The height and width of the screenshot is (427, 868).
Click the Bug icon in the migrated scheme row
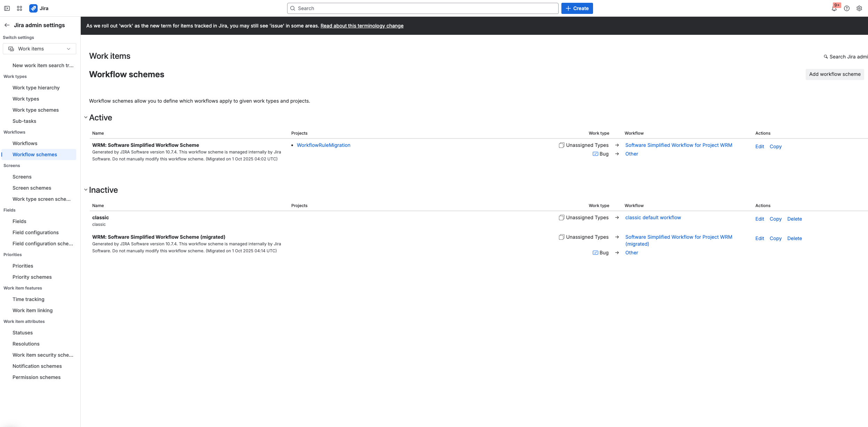[x=595, y=253]
